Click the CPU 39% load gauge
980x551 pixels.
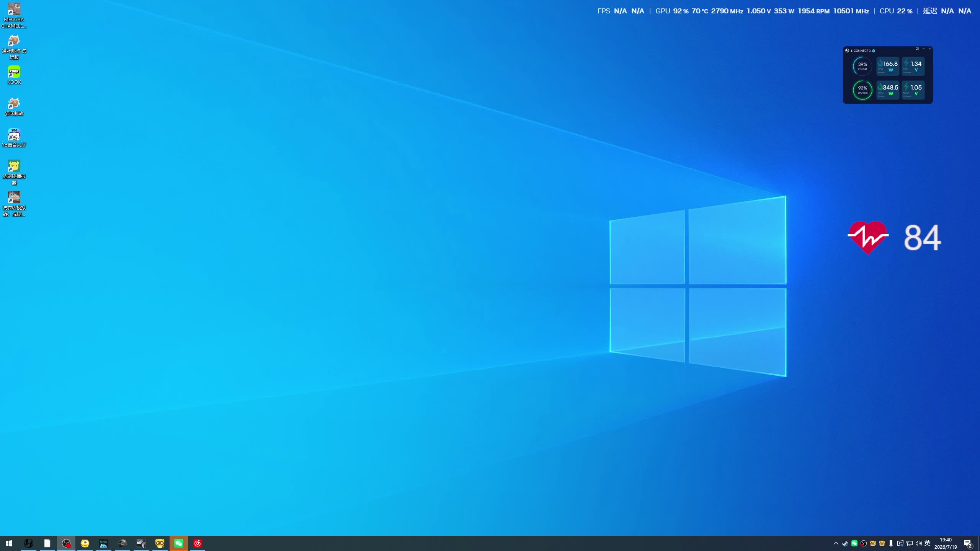pos(862,66)
